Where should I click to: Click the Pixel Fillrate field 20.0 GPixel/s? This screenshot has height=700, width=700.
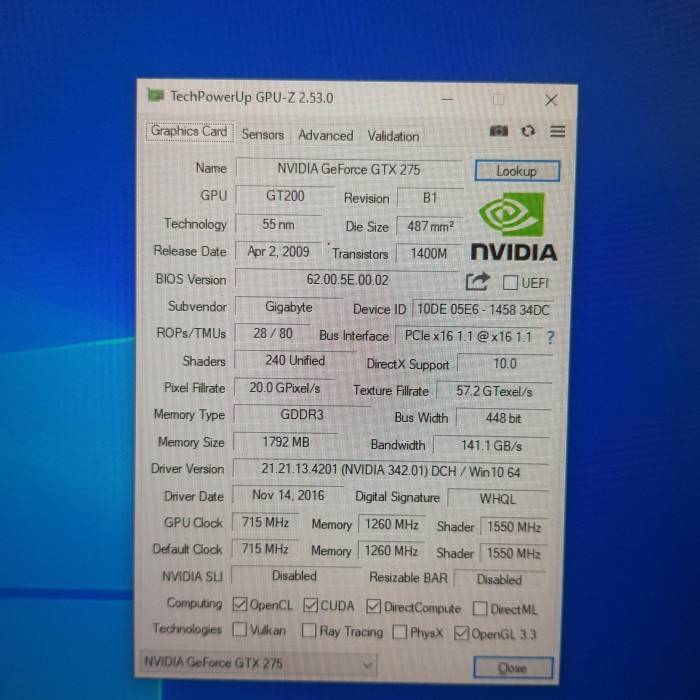click(284, 388)
